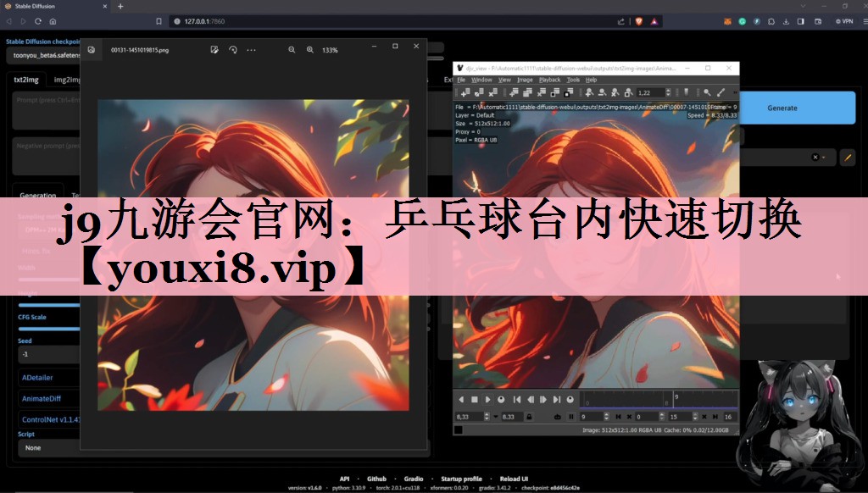The height and width of the screenshot is (493, 868).
Task: Click djv_view zoom fit magnifier icon
Action: point(628,92)
